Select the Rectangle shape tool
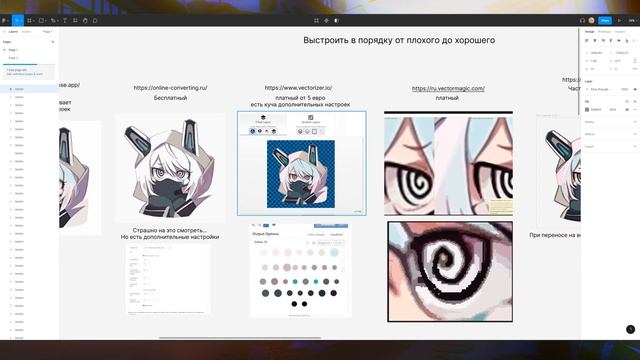640x360 pixels. (41, 20)
